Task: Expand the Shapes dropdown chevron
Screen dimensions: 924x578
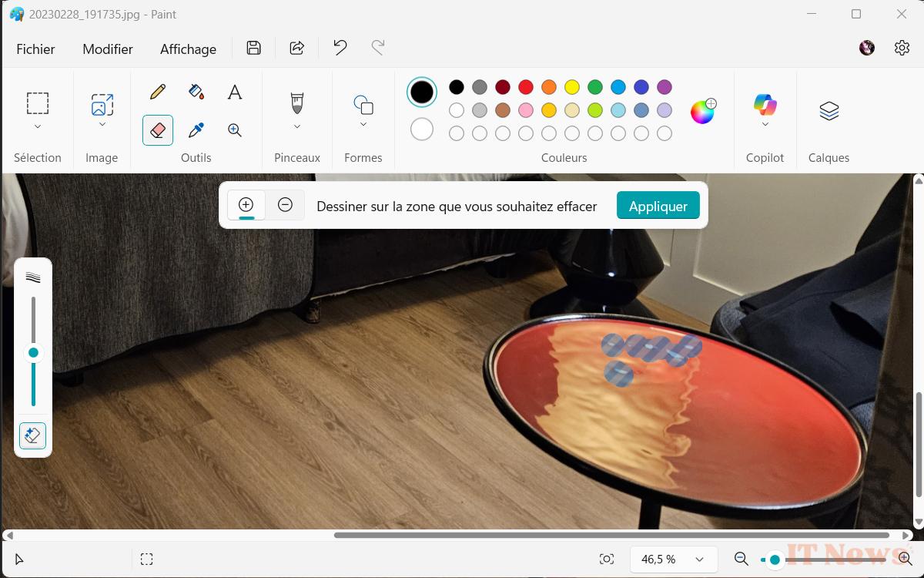Action: pyautogui.click(x=363, y=124)
